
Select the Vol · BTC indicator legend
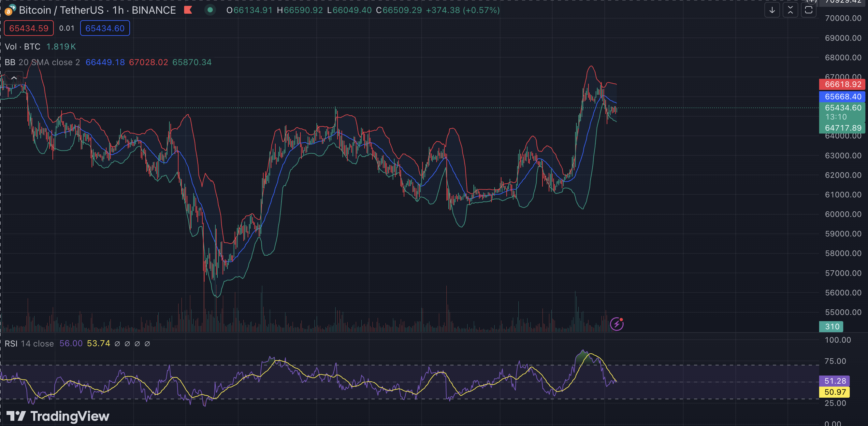click(x=22, y=47)
